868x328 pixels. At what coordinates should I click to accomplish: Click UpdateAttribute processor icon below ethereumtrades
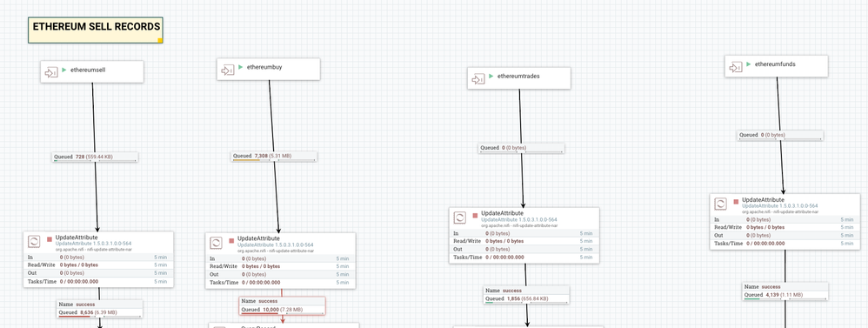click(x=460, y=218)
